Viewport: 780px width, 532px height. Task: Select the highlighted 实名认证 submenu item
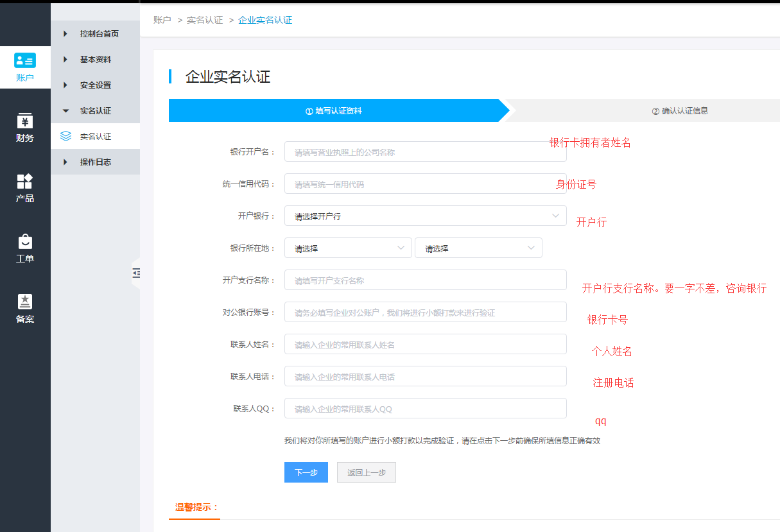[x=95, y=136]
